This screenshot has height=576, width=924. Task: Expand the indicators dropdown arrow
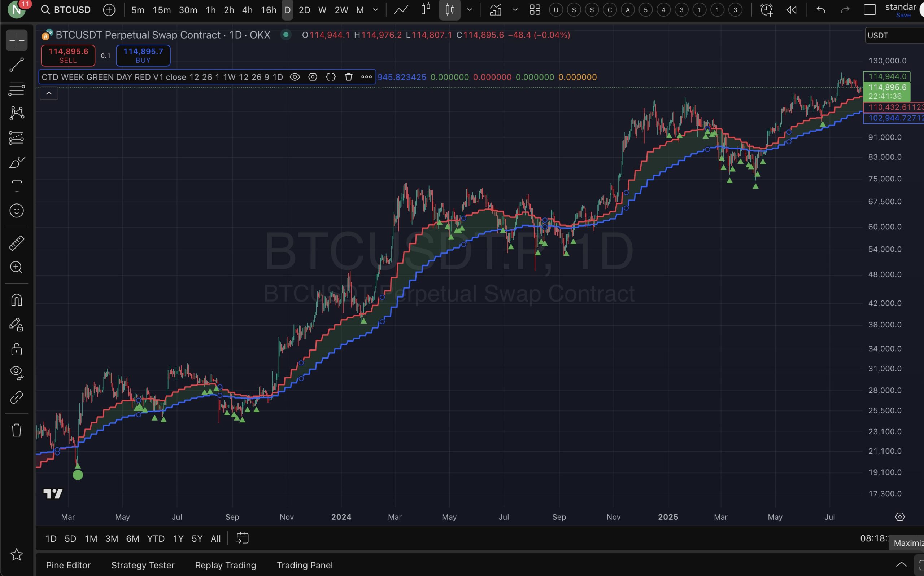pyautogui.click(x=515, y=9)
